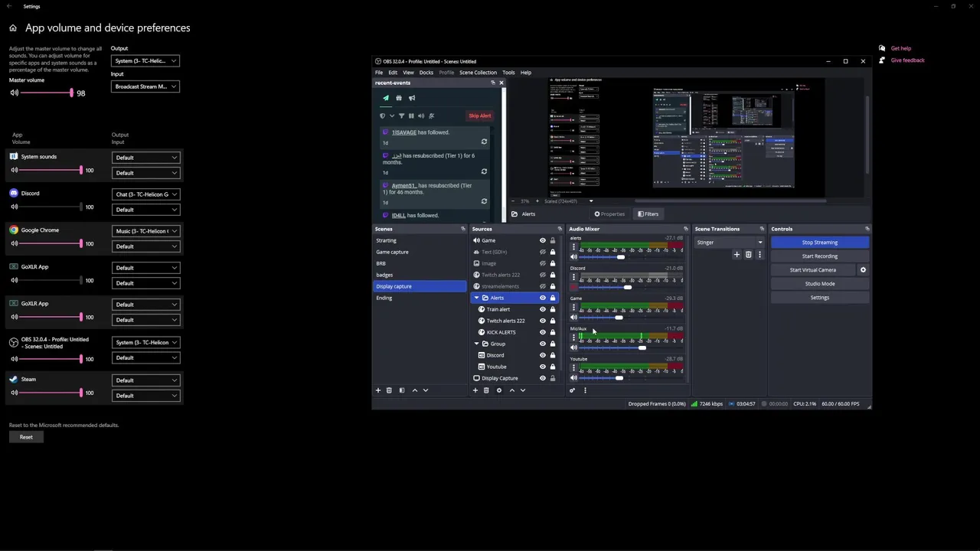
Task: Replay the 1ISAVAGE follow alert
Action: pos(484,142)
